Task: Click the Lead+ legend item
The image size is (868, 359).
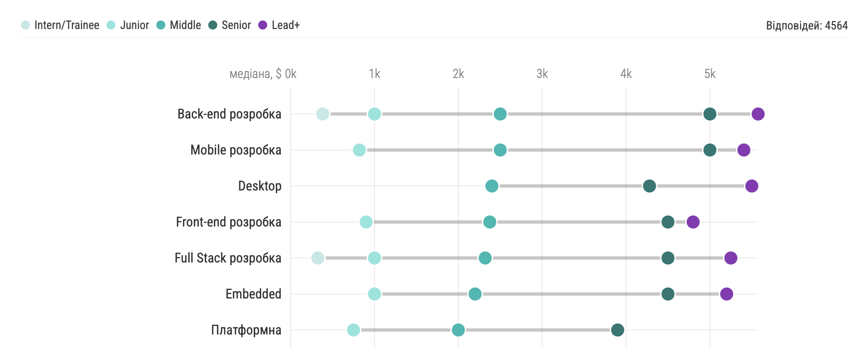Action: point(279,25)
